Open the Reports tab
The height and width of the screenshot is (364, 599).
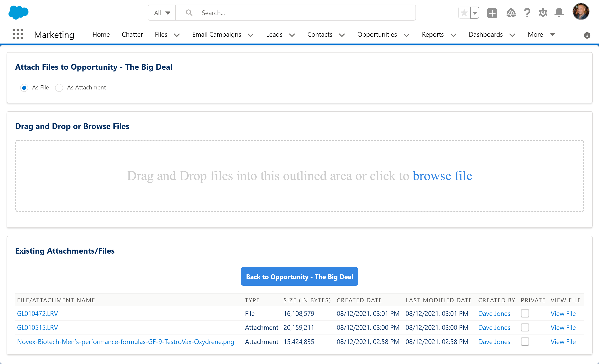pos(433,35)
